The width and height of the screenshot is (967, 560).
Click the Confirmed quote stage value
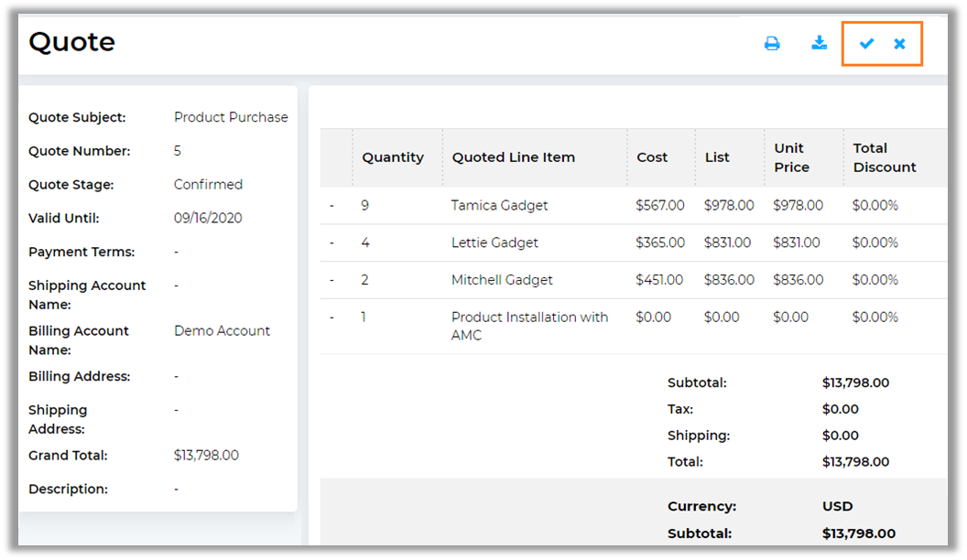(208, 185)
